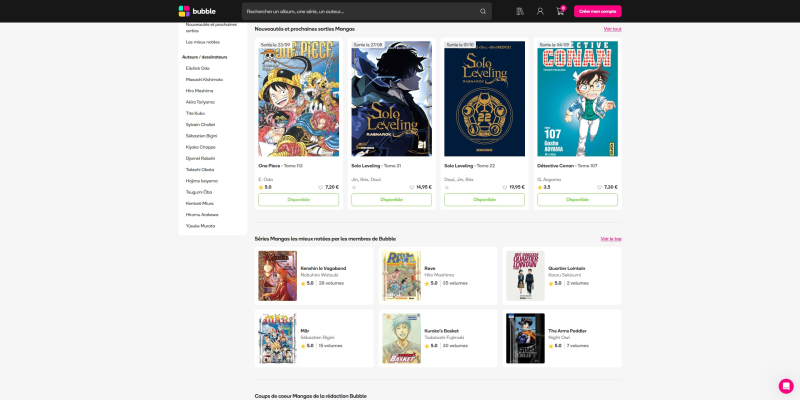Select author Kentarō Miura in sidebar
Screen dimensions: 800x400
pyautogui.click(x=199, y=203)
